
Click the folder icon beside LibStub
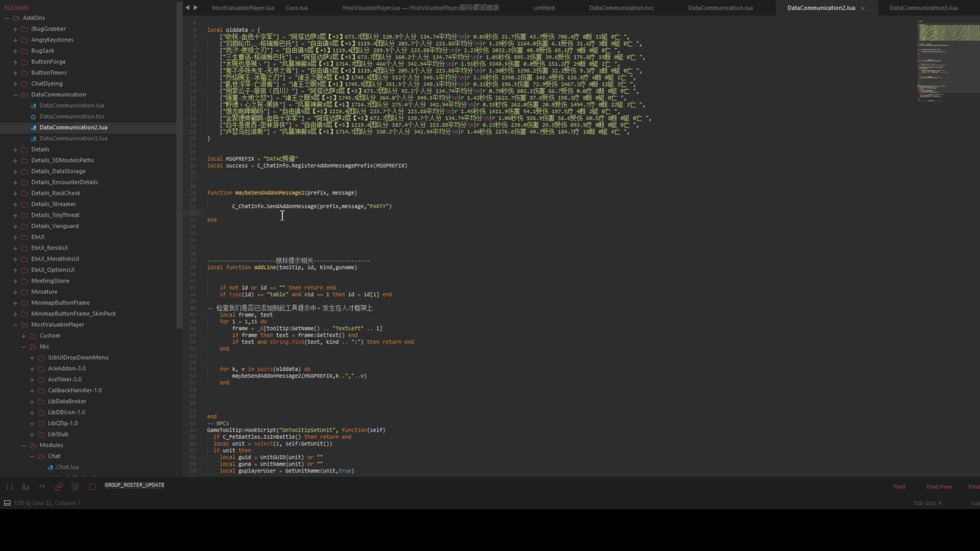click(41, 435)
